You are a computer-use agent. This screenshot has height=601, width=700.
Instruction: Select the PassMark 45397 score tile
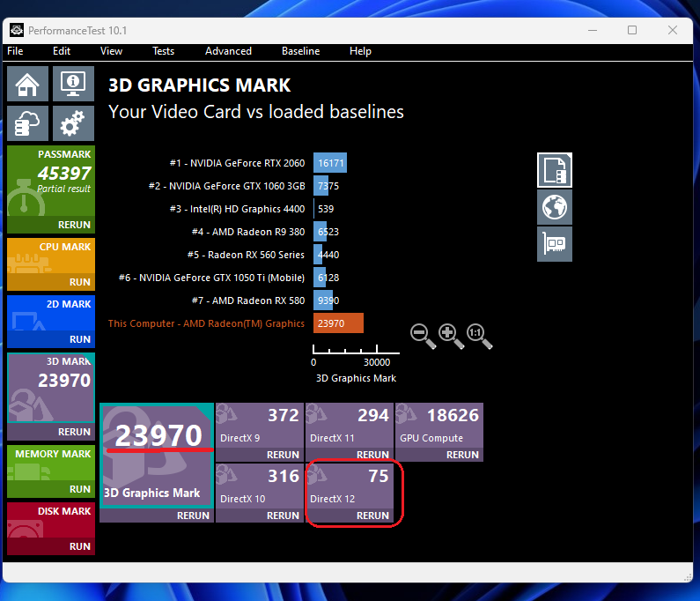[51, 181]
